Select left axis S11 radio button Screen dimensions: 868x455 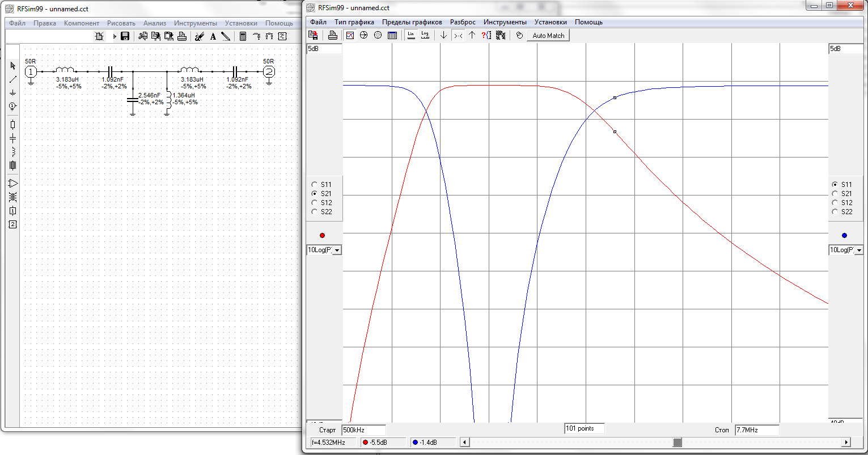coord(315,185)
